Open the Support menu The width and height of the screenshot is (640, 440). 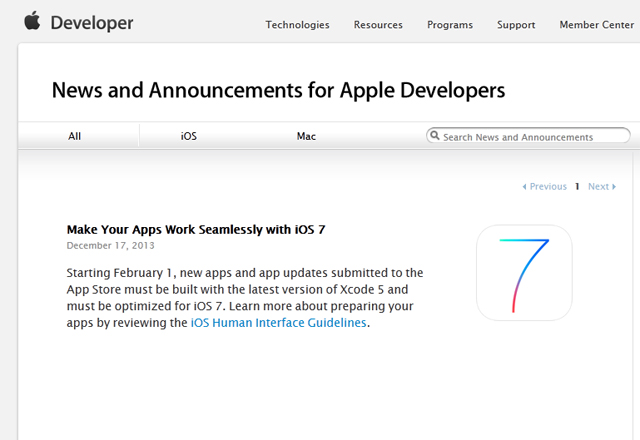tap(516, 25)
